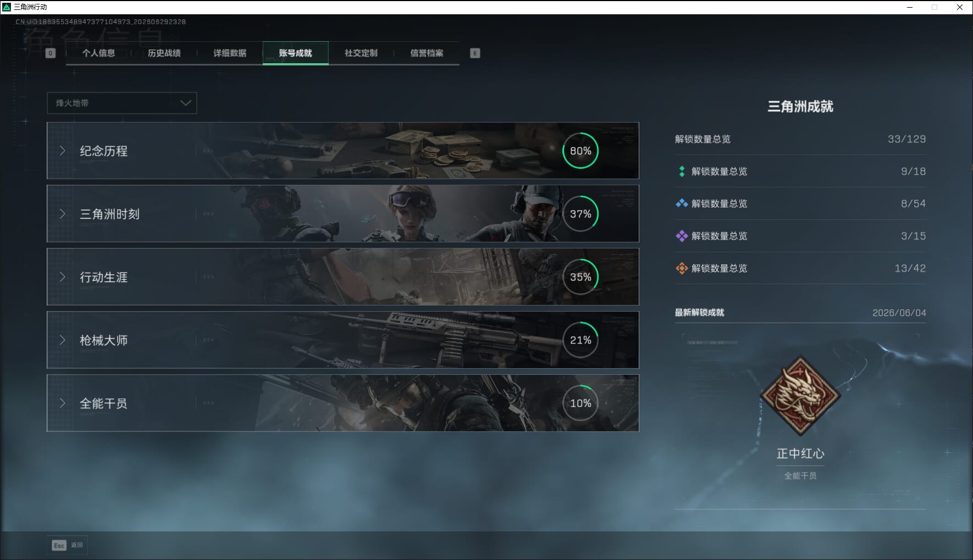The width and height of the screenshot is (973, 560).
Task: Click the Esc key icon
Action: 59,545
